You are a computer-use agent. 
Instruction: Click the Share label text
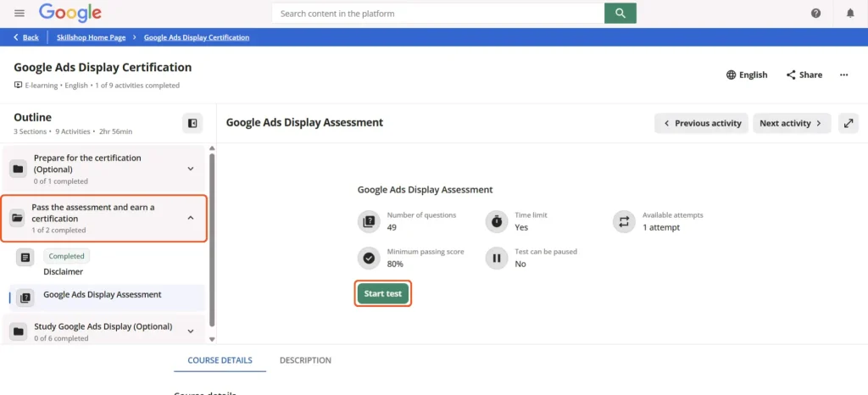[x=810, y=75]
